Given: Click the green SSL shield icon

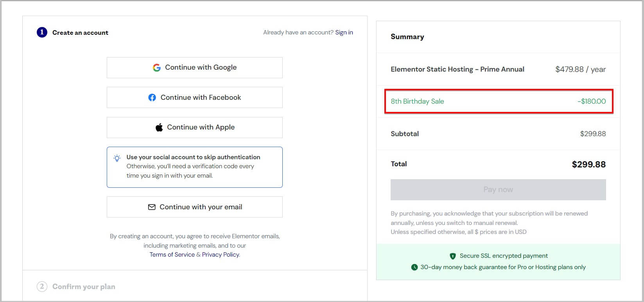Looking at the screenshot, I should click(x=453, y=256).
